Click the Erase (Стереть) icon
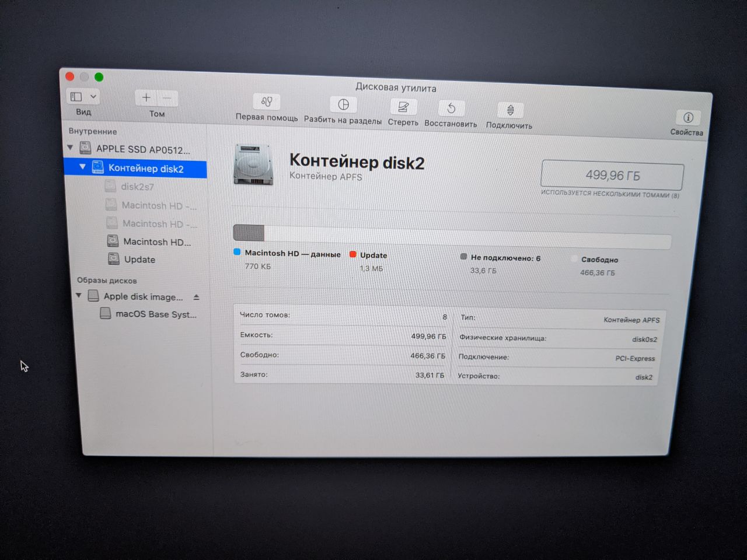 [x=403, y=107]
